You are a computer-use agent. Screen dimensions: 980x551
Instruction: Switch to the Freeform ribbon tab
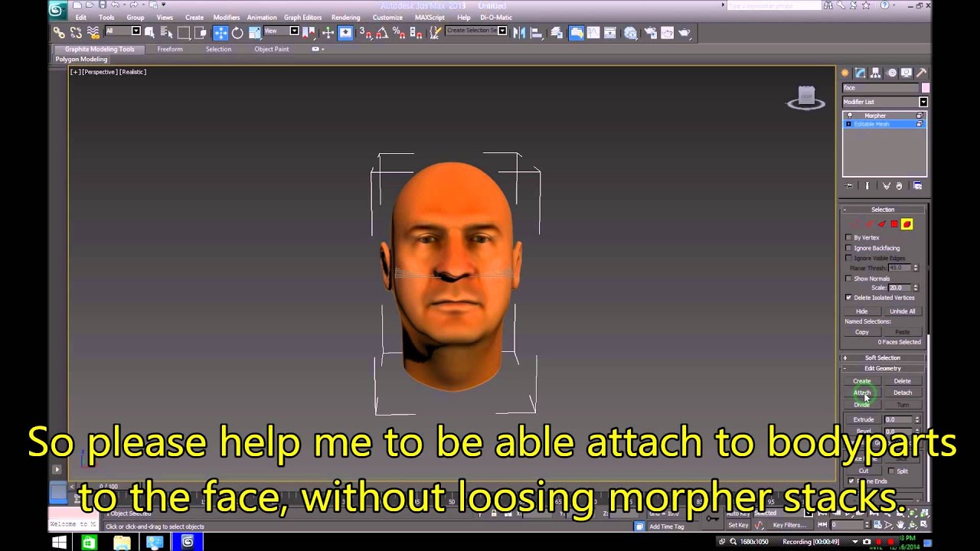pyautogui.click(x=170, y=49)
